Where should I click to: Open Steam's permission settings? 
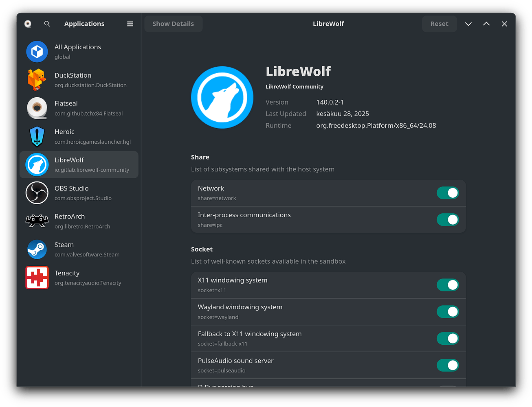point(79,249)
